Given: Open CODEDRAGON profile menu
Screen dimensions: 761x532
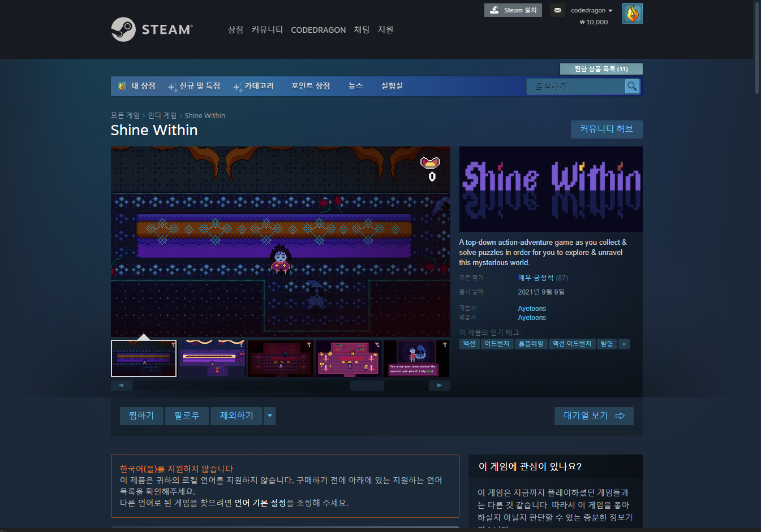Looking at the screenshot, I should 318,30.
